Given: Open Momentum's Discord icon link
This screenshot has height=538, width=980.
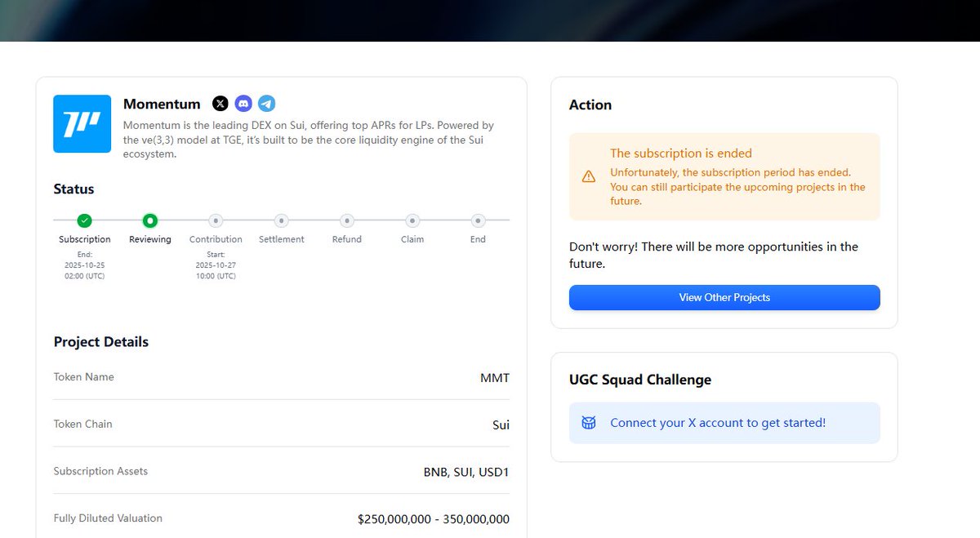Looking at the screenshot, I should 243,104.
